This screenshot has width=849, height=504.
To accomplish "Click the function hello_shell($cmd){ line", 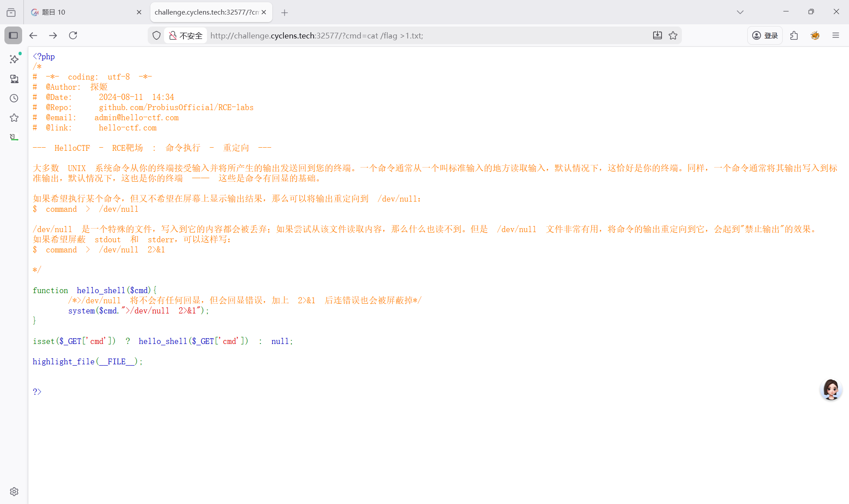I will 95,290.
